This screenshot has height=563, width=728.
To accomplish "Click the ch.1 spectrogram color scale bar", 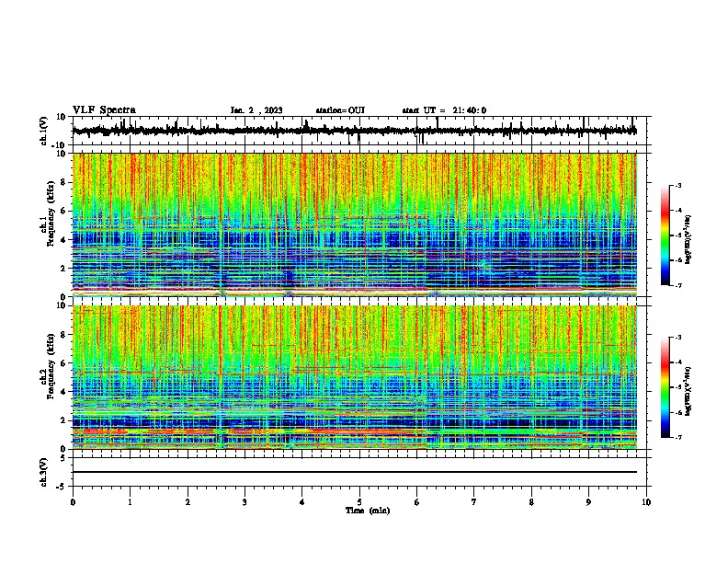I will pos(665,236).
